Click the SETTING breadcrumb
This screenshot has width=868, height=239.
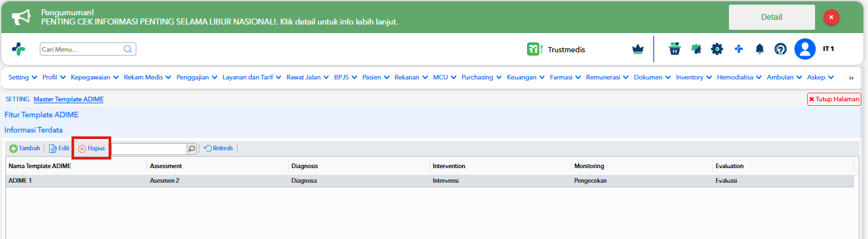[17, 99]
